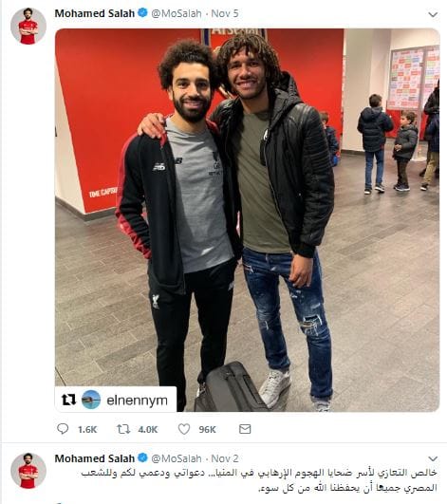
Task: Expand the Nov 2 tweet options chevron
Action: click(x=433, y=458)
